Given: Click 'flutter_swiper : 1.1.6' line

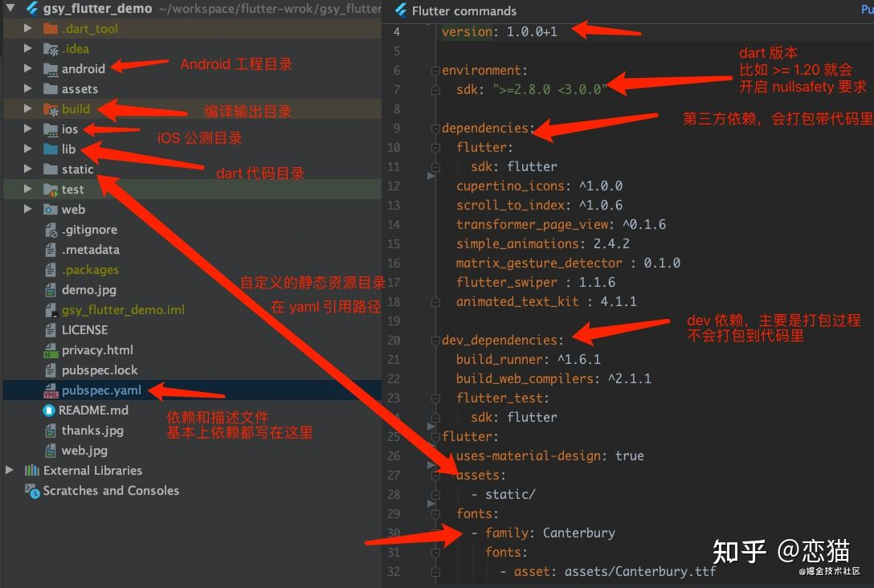Looking at the screenshot, I should click(536, 283).
